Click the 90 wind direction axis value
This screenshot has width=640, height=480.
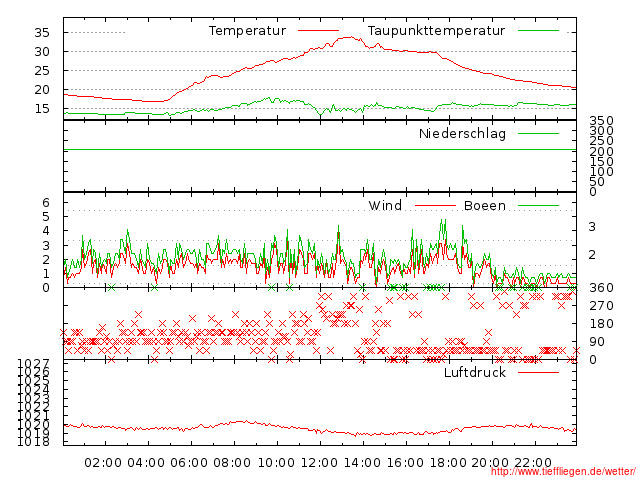click(597, 342)
